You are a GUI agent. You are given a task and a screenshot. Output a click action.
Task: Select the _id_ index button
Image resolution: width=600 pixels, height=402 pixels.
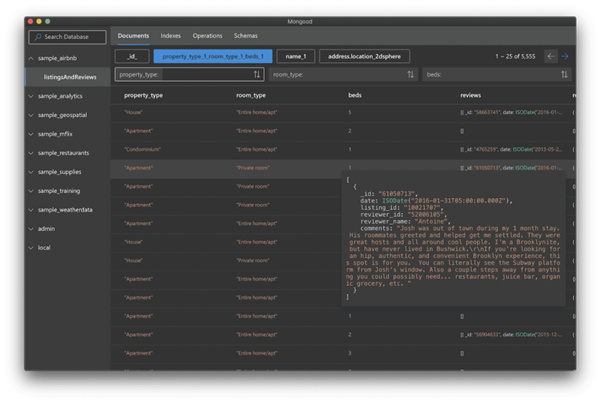[x=132, y=57]
